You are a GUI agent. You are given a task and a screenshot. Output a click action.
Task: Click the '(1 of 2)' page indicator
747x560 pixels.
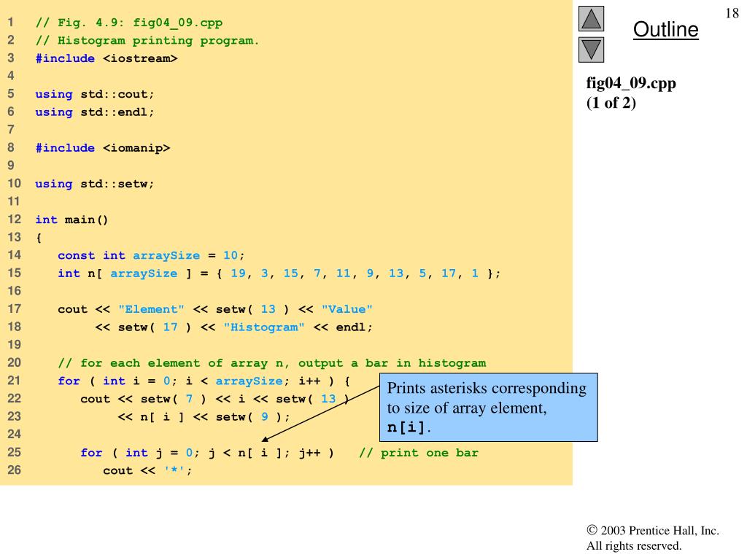pyautogui.click(x=611, y=103)
